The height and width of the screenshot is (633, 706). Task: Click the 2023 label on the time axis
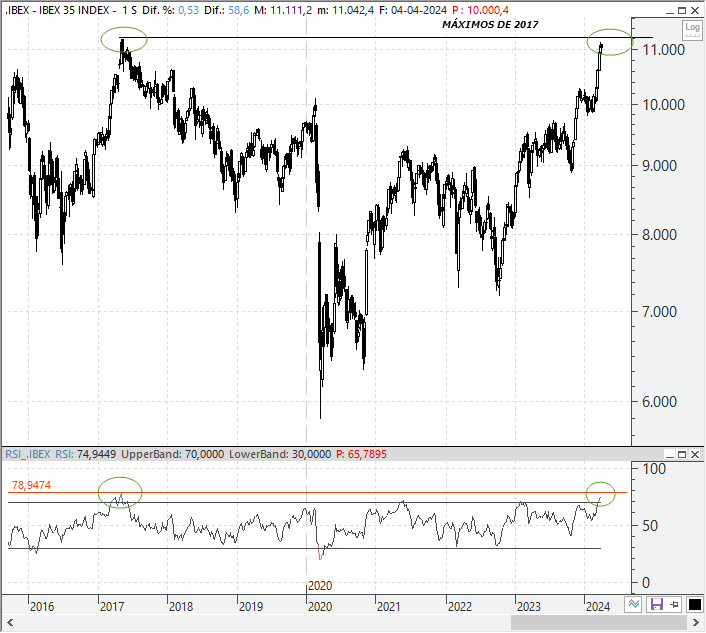pyautogui.click(x=529, y=607)
